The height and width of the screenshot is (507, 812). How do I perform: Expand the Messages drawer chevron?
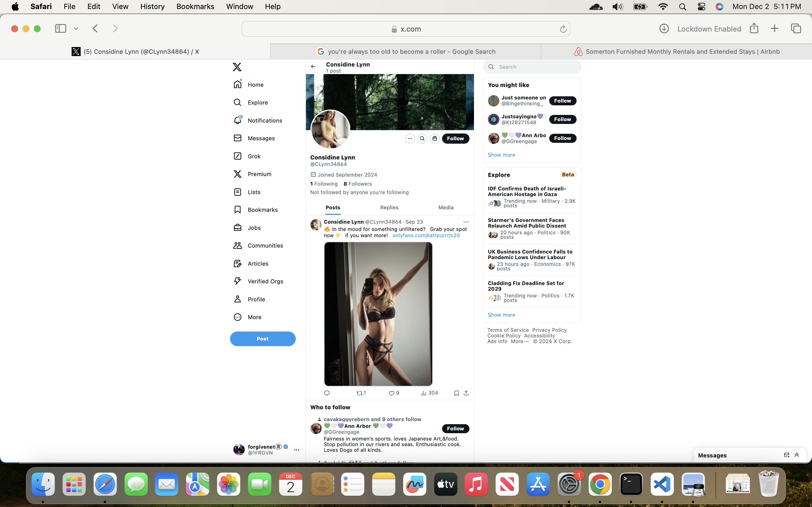click(x=797, y=455)
